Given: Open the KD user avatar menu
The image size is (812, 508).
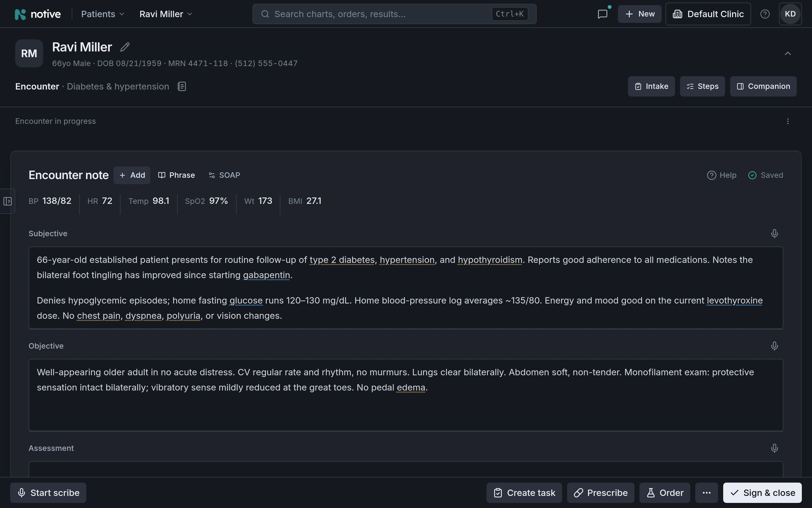Looking at the screenshot, I should [x=790, y=14].
